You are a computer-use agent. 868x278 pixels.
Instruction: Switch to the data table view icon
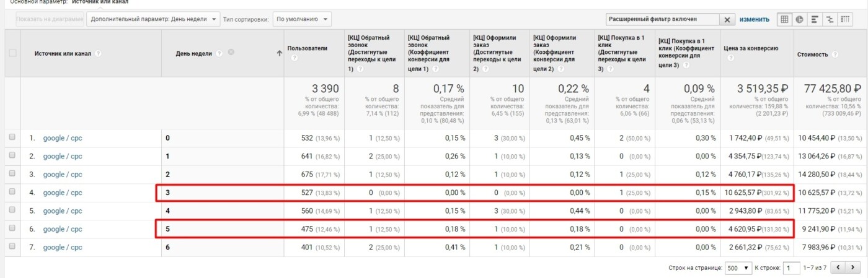click(x=785, y=19)
